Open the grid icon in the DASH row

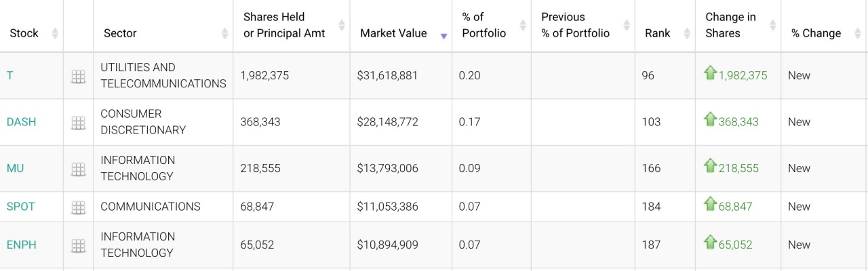(x=79, y=123)
